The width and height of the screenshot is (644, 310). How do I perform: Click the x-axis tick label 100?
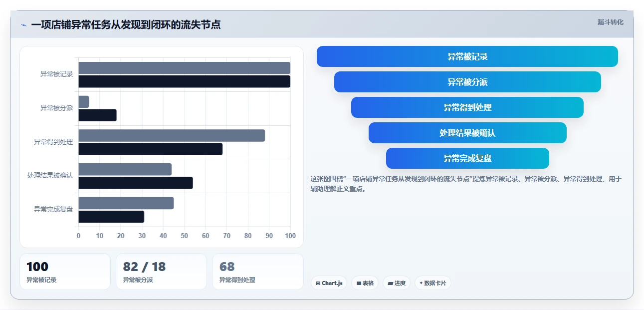(x=290, y=236)
